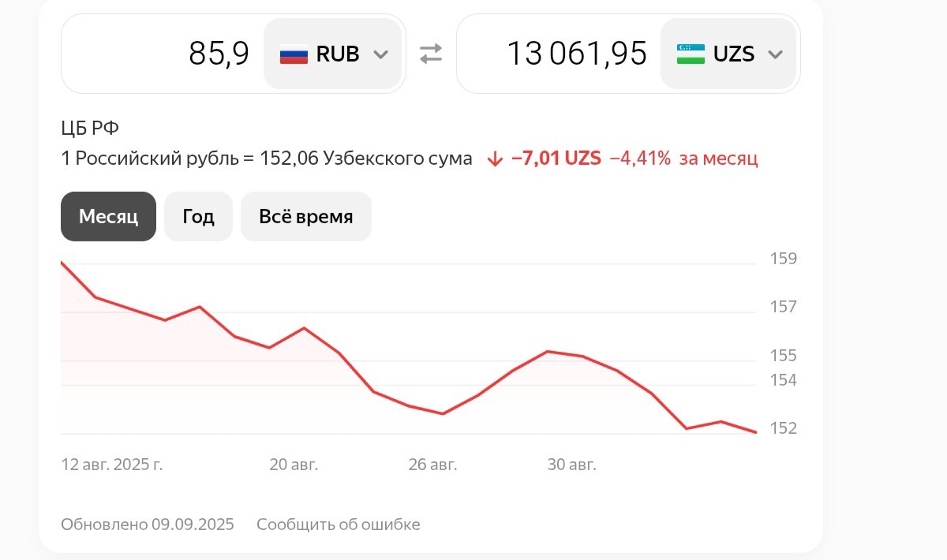Expand the RUB currency chevron

(380, 54)
